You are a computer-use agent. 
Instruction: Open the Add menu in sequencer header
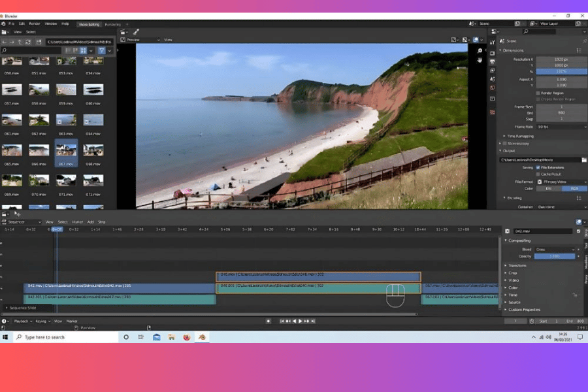[90, 222]
